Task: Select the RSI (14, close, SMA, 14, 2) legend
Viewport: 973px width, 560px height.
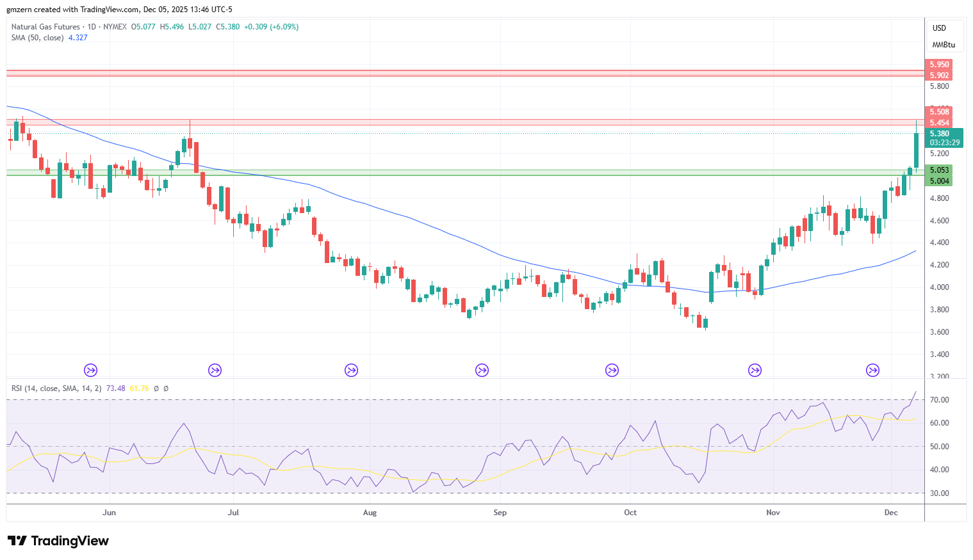Action: 56,388
